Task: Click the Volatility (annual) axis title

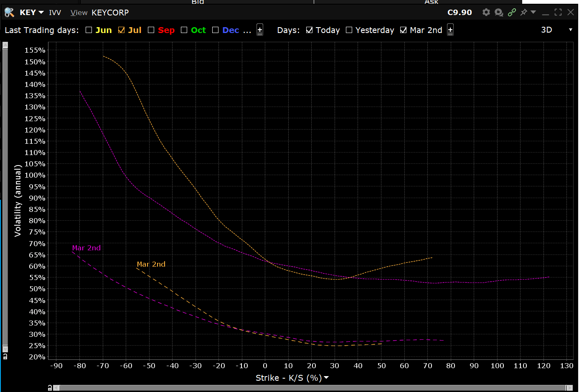Action: (18, 201)
